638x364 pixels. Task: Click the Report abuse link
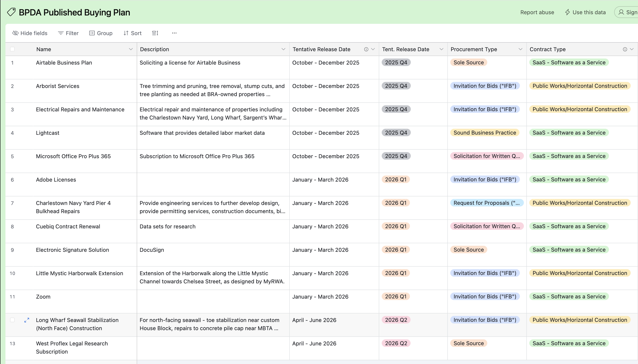click(537, 12)
